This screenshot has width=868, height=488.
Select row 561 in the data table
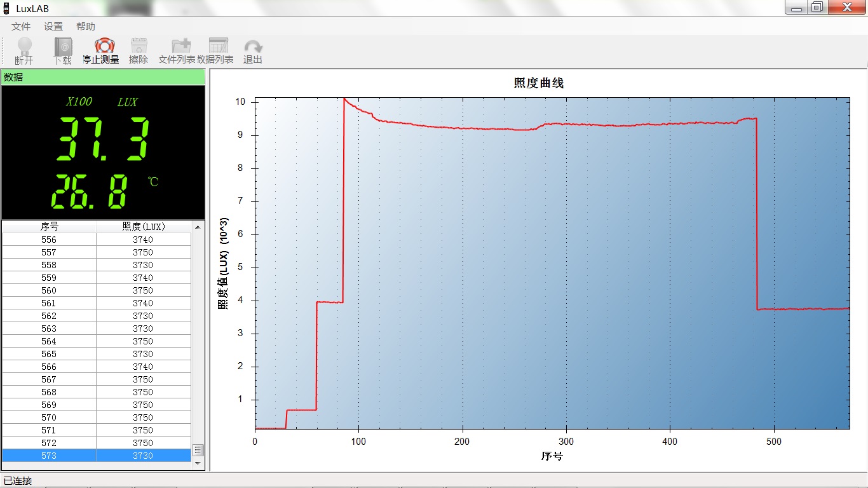click(97, 303)
